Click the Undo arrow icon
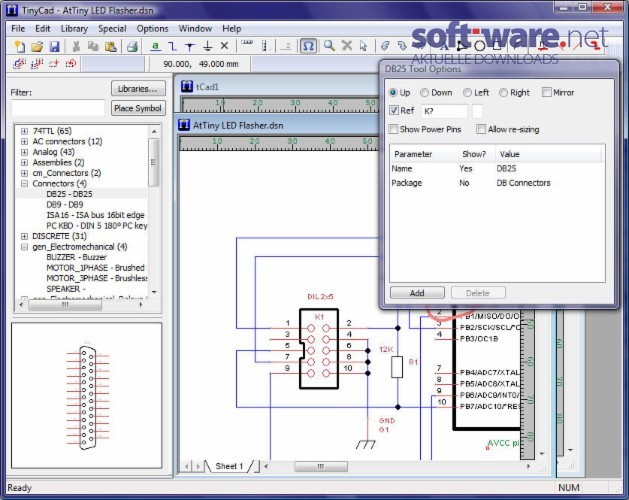Viewport: 629px width, 500px height. pos(385,46)
